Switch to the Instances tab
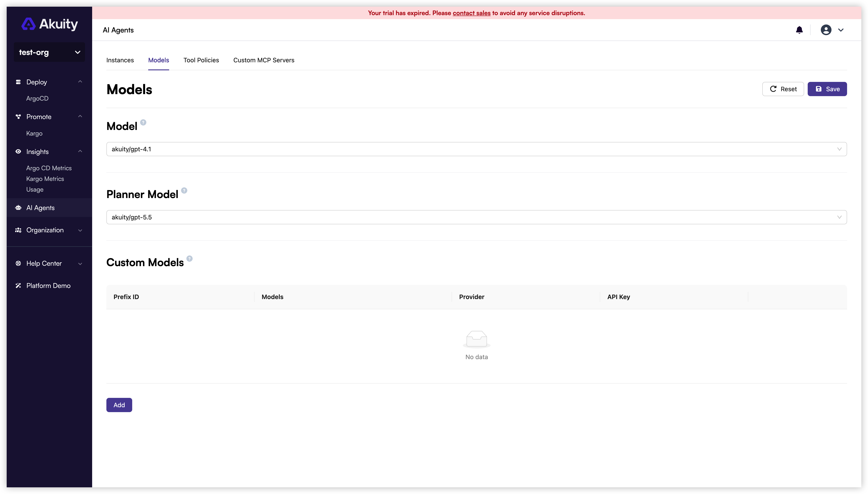 120,60
